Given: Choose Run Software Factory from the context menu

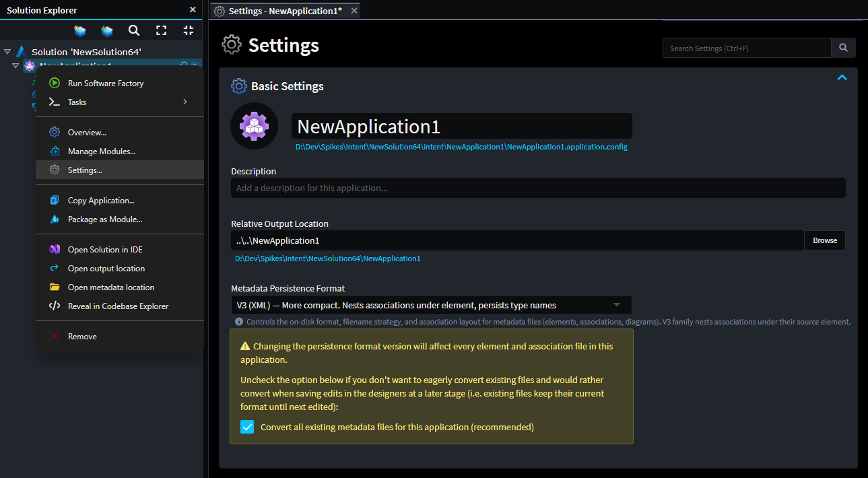Looking at the screenshot, I should [x=120, y=83].
